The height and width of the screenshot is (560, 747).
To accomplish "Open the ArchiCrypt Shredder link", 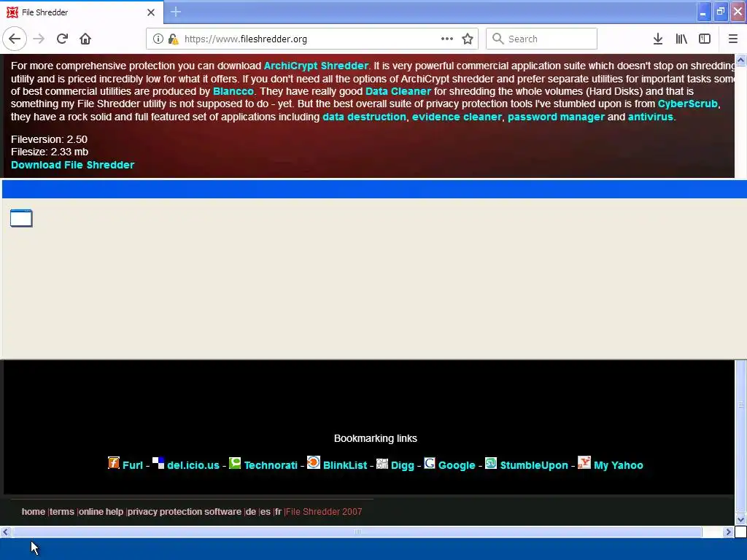I will point(316,66).
